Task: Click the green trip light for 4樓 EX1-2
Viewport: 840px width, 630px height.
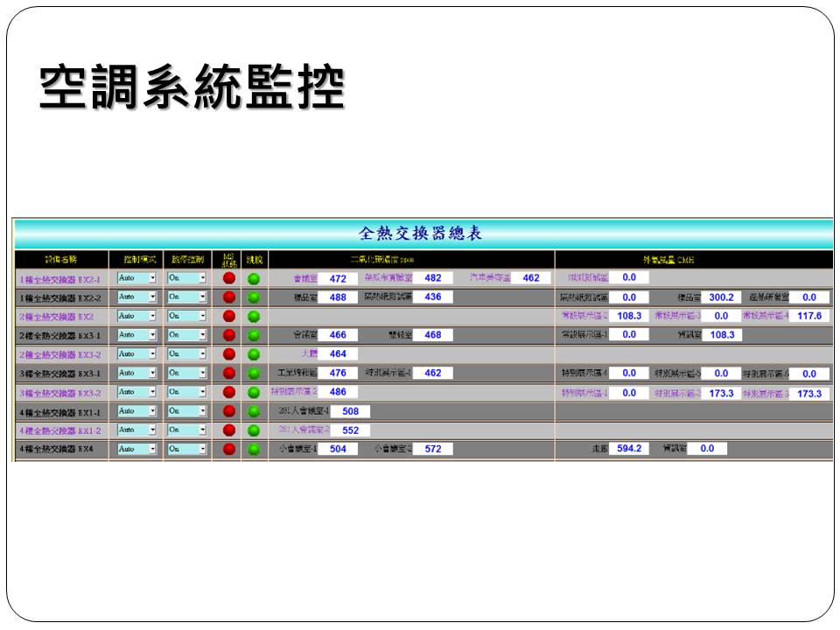Action: coord(254,430)
